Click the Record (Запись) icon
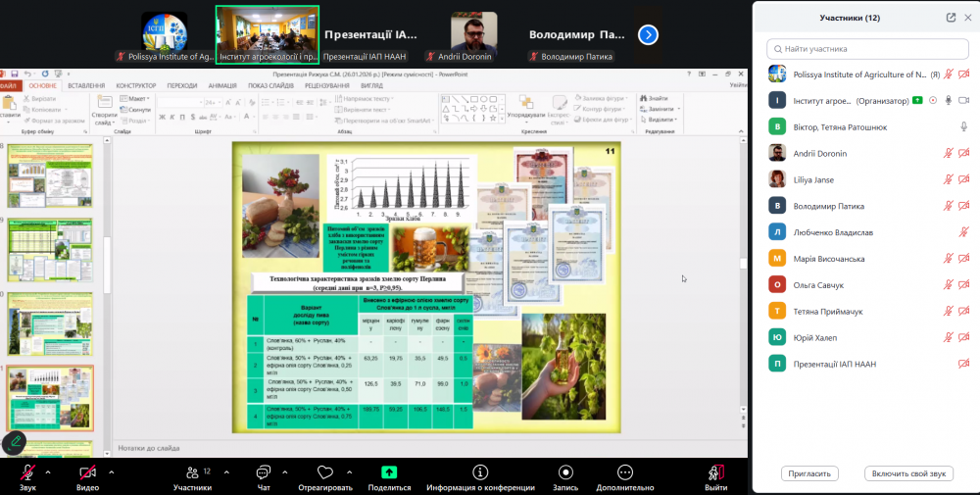This screenshot has width=980, height=495. coord(565,472)
